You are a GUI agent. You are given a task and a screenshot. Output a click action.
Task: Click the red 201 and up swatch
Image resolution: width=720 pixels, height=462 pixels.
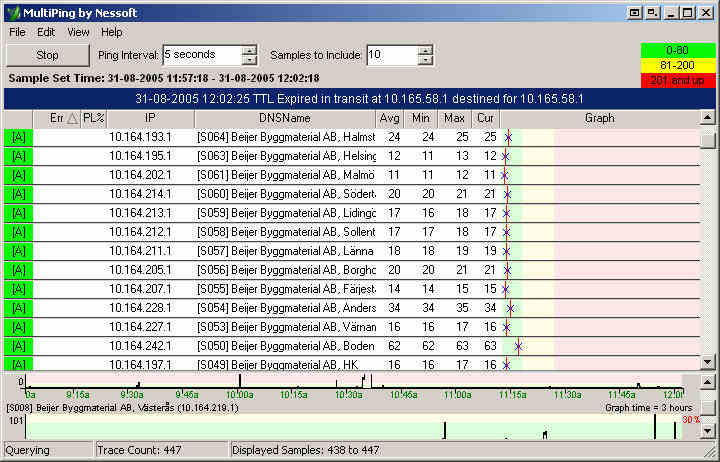pyautogui.click(x=678, y=80)
